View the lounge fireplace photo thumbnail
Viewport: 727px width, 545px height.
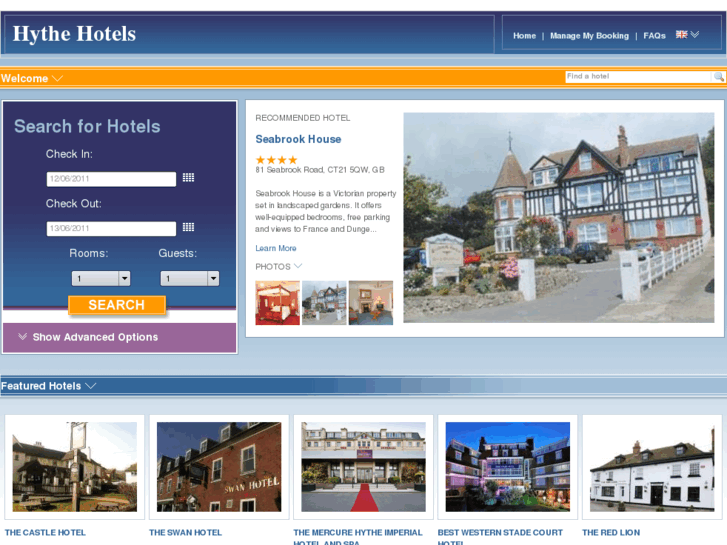tap(371, 303)
